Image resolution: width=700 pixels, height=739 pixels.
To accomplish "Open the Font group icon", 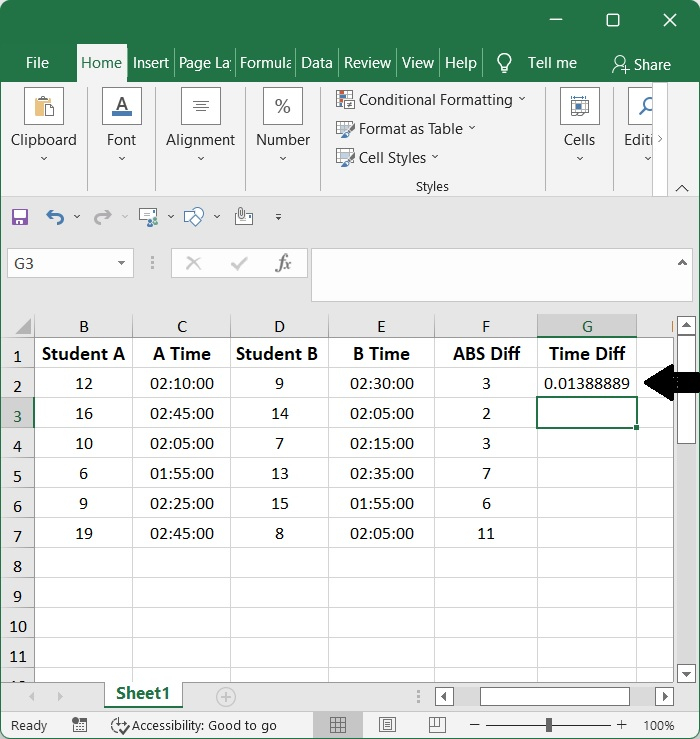I will 122,106.
